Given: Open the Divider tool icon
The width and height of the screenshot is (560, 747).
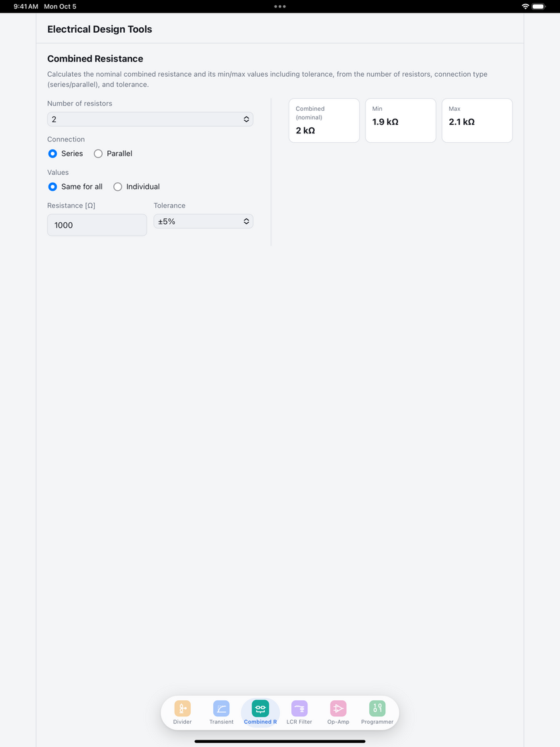Looking at the screenshot, I should pyautogui.click(x=183, y=708).
